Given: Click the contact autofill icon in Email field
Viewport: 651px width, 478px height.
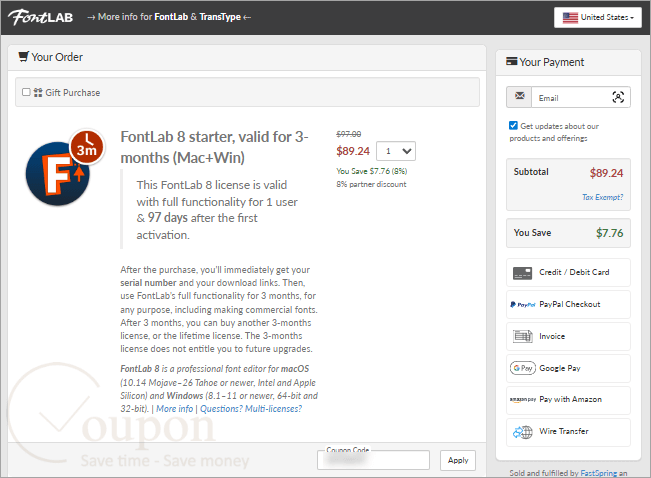Looking at the screenshot, I should pyautogui.click(x=618, y=97).
